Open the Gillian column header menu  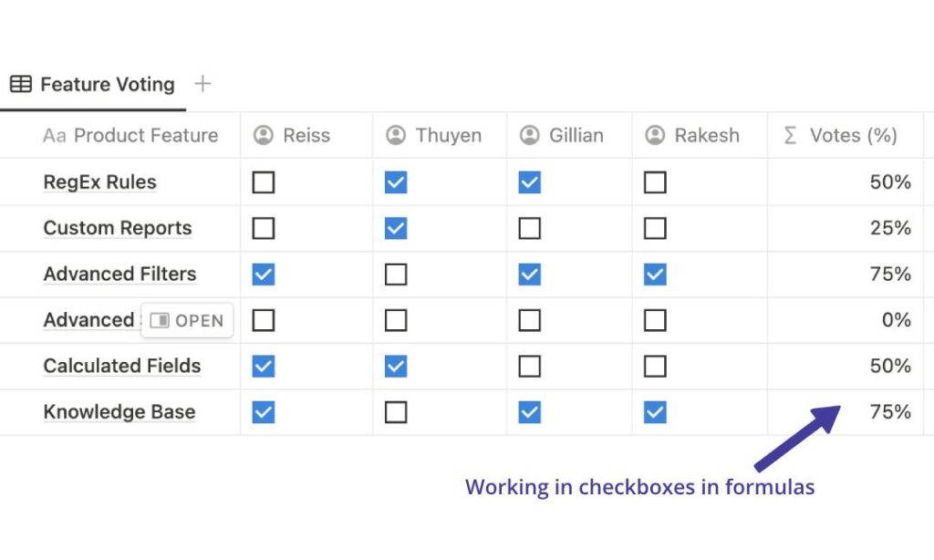[x=567, y=135]
